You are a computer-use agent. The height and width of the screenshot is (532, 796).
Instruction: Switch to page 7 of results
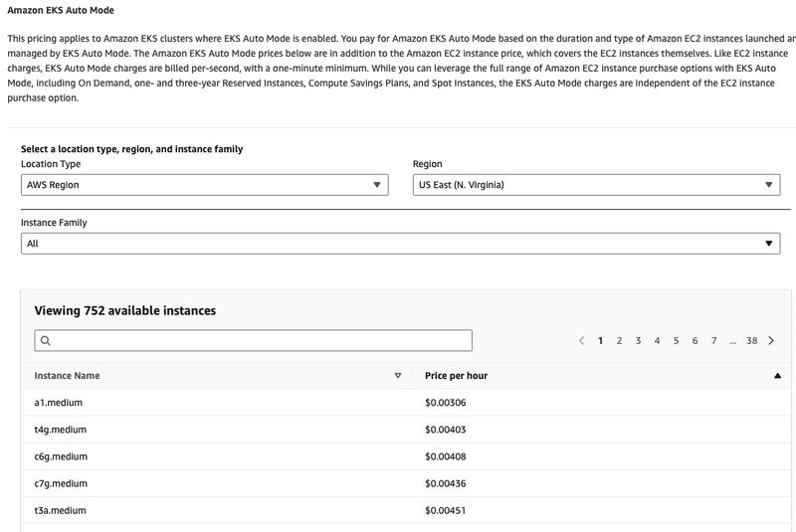713,341
